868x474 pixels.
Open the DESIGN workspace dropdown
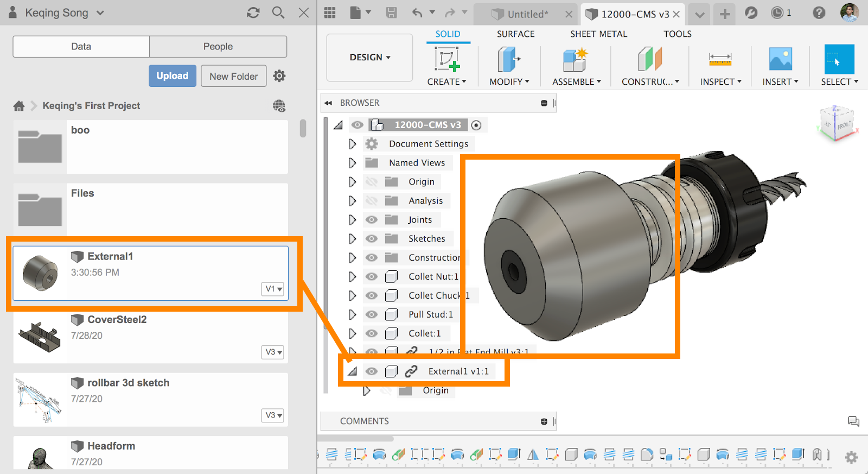[370, 58]
